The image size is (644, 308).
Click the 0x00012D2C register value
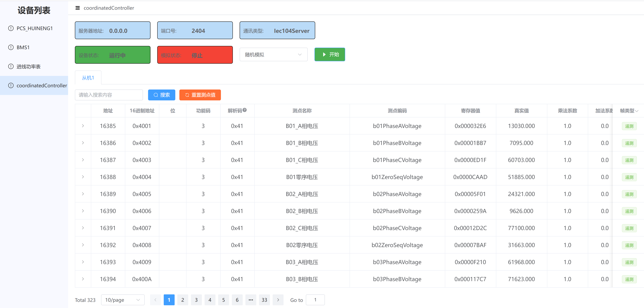[470, 228]
